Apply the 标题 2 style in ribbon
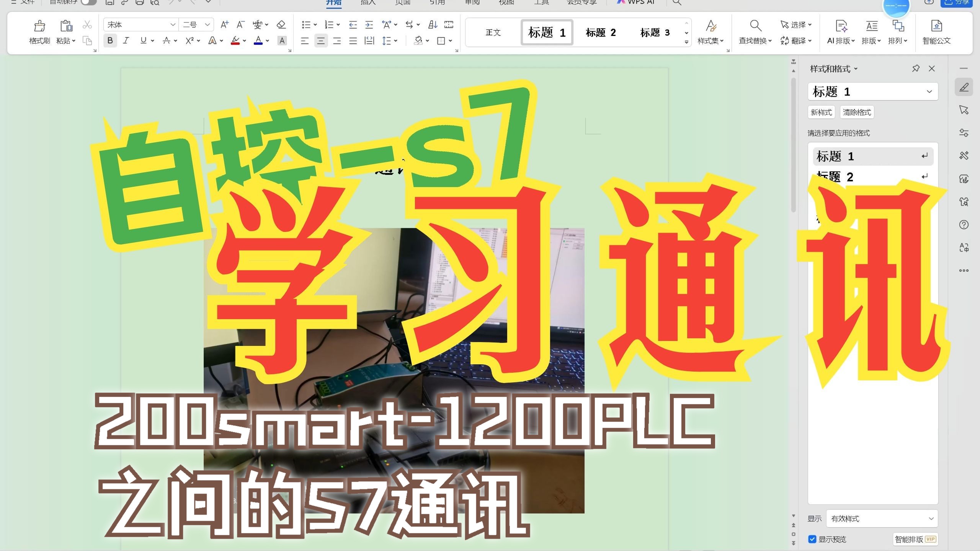Viewport: 980px width, 551px height. [x=601, y=33]
